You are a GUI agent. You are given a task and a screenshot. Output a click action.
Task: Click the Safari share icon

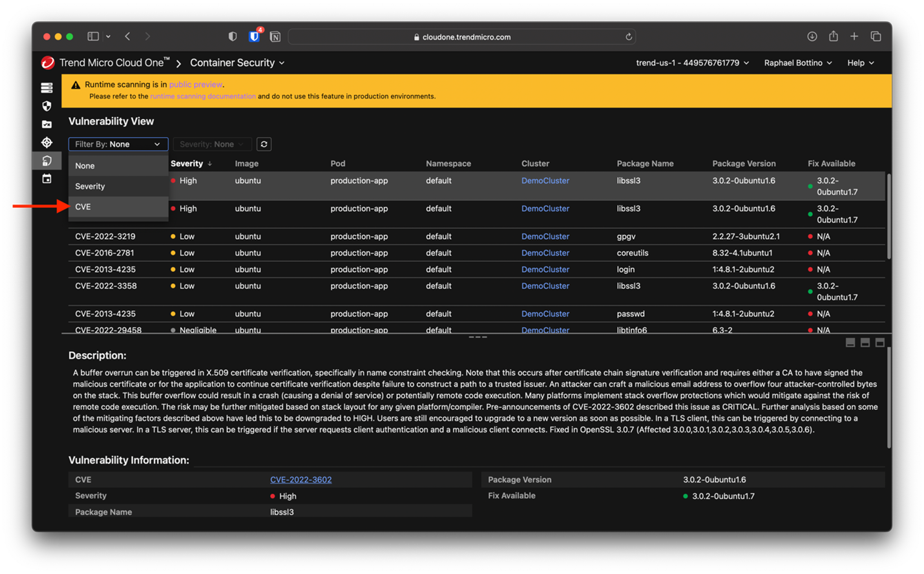pos(834,37)
